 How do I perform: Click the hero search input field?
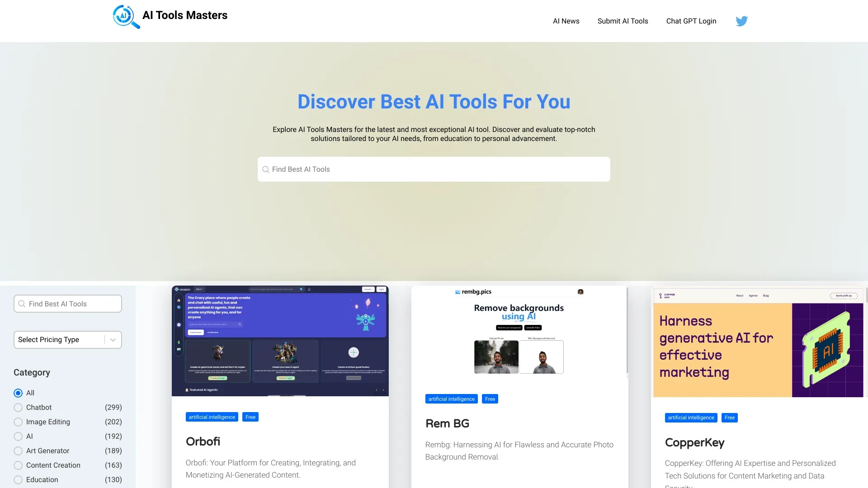[434, 169]
